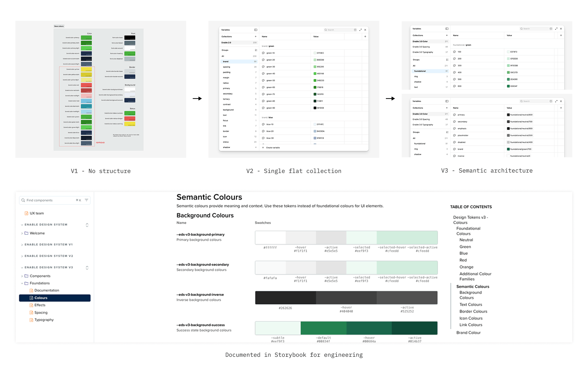Viewport: 588px width, 384px height.
Task: Select the brand group in V2 Groups list
Action: click(225, 61)
